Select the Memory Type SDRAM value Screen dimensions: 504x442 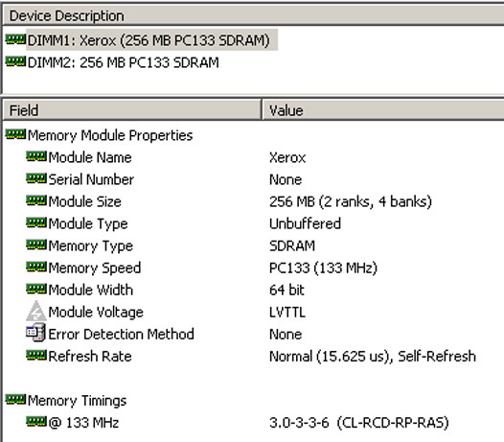click(x=292, y=245)
